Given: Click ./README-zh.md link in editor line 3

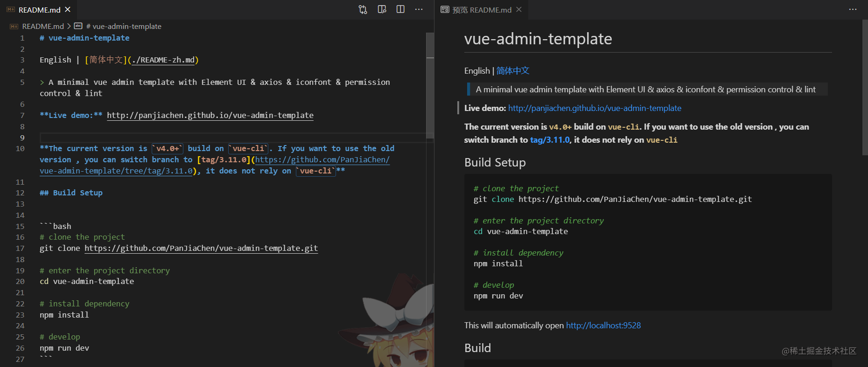Looking at the screenshot, I should tap(163, 60).
